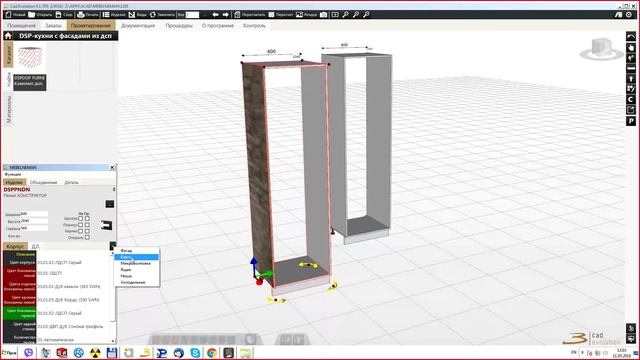Switch to the Объединение panel tab

(44, 182)
